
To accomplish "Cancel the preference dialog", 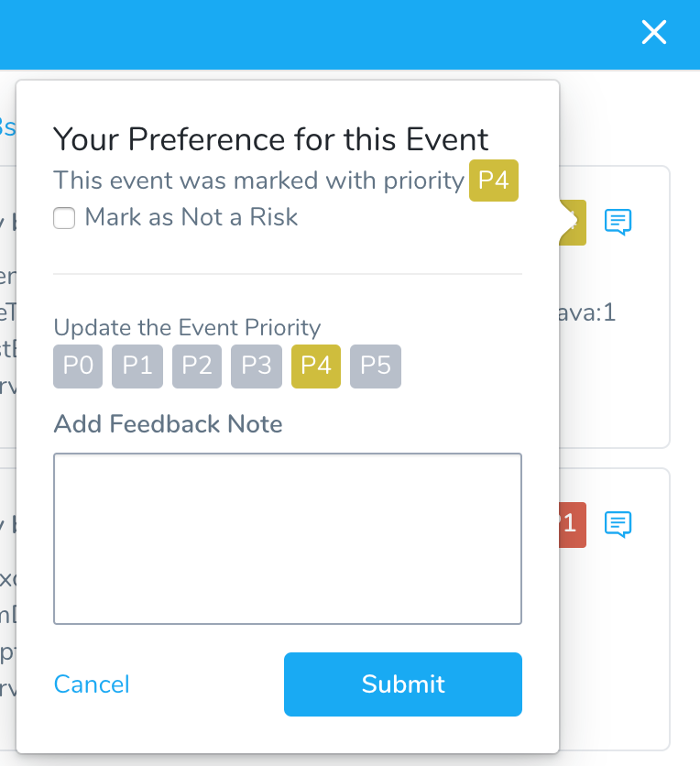I will 92,684.
